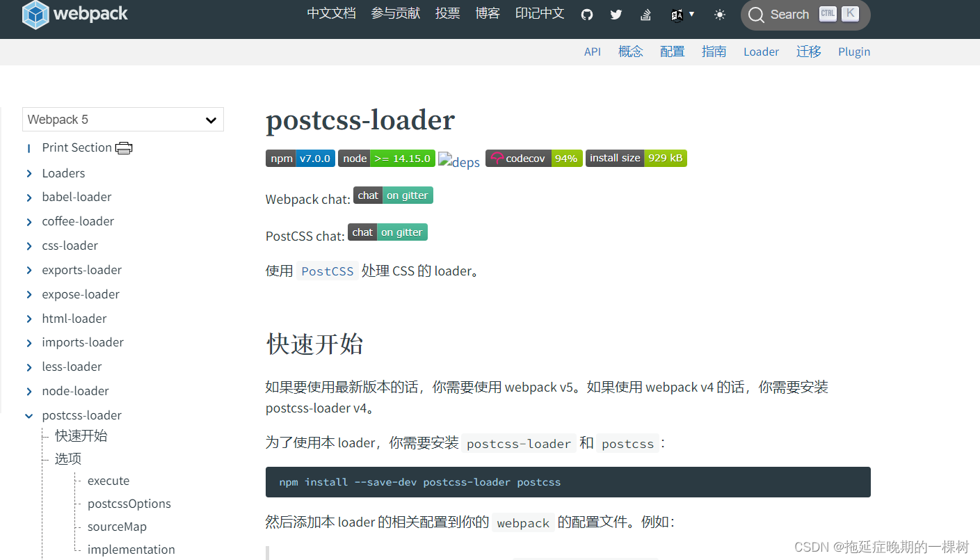Open the 博客 menu item
Viewport: 980px width, 560px height.
(x=488, y=13)
